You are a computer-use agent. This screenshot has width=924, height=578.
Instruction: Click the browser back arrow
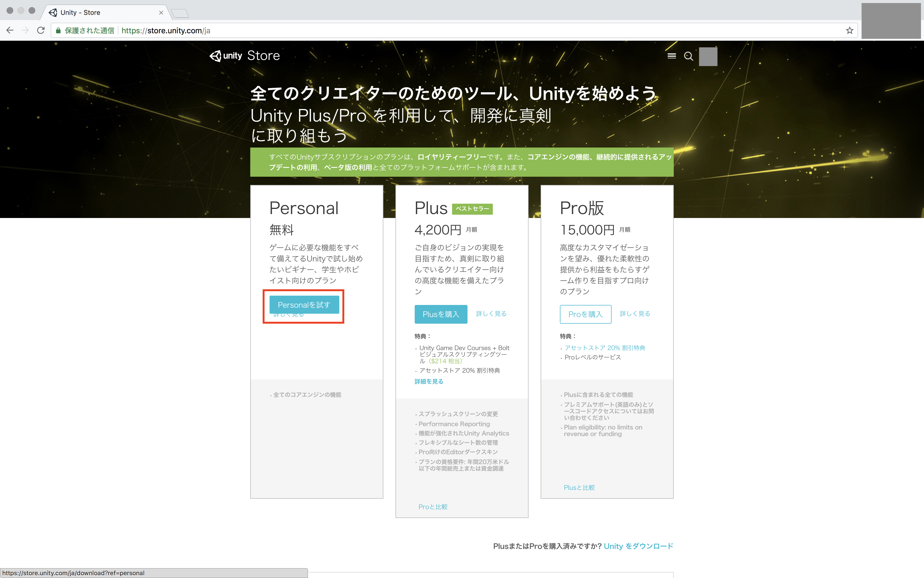pyautogui.click(x=10, y=31)
